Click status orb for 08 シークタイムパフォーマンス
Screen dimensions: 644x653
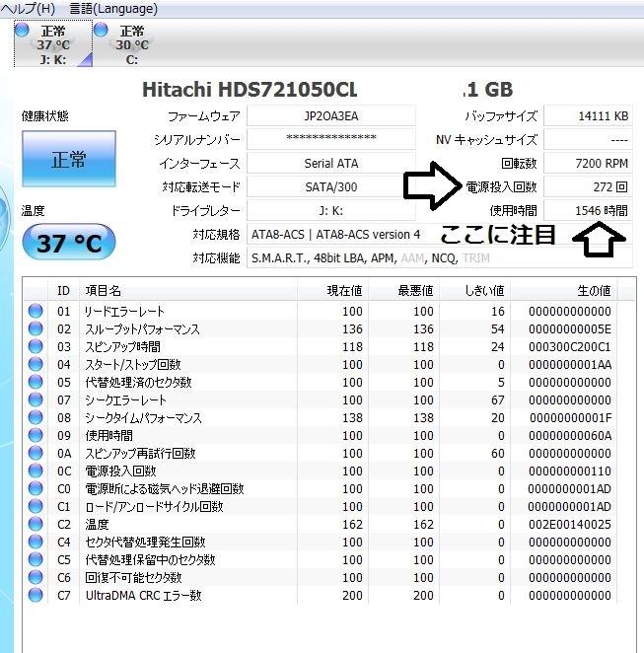point(36,417)
